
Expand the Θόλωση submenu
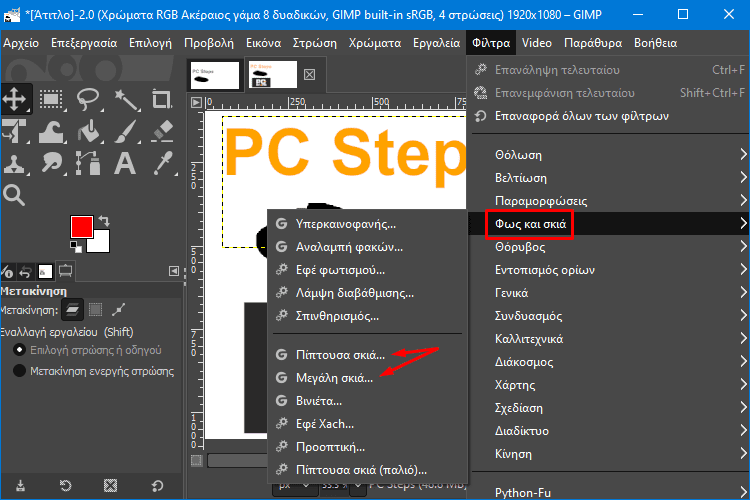pos(608,155)
